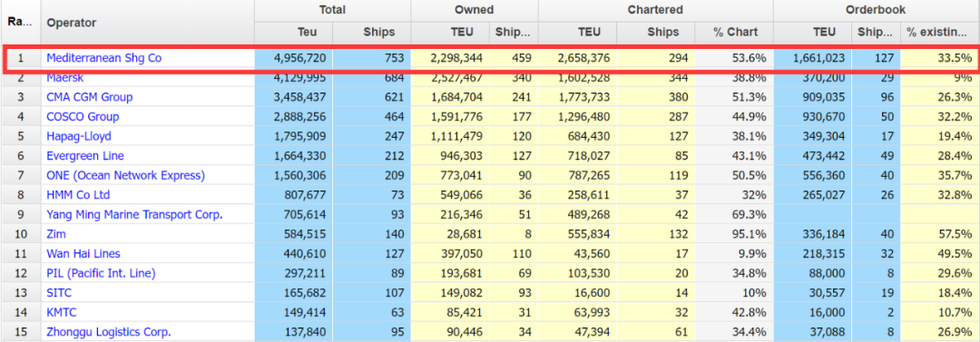Open the PIL (Pacific Int. Line) link

click(101, 273)
